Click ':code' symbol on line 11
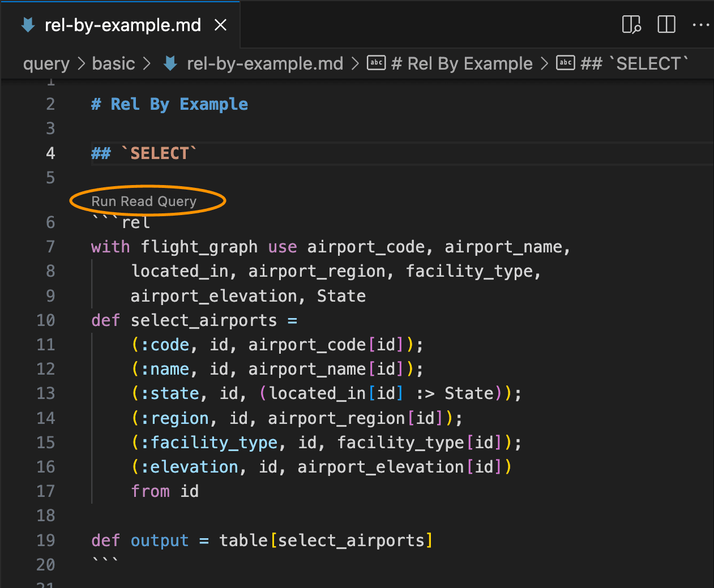 165,345
